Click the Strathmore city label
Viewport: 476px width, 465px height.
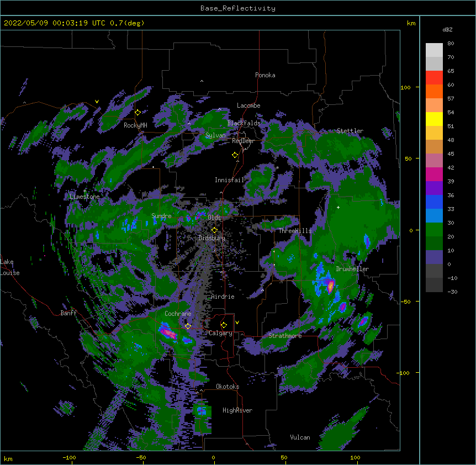[x=285, y=336]
